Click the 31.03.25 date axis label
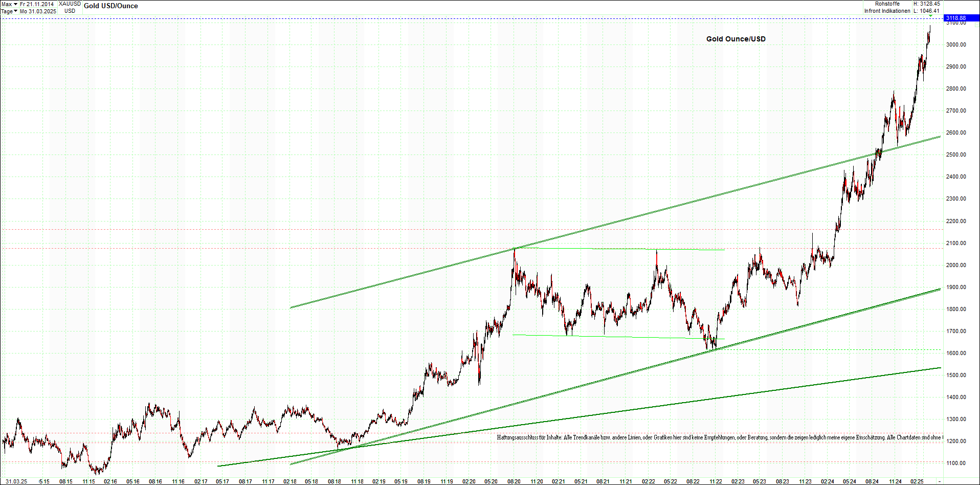 click(16, 481)
